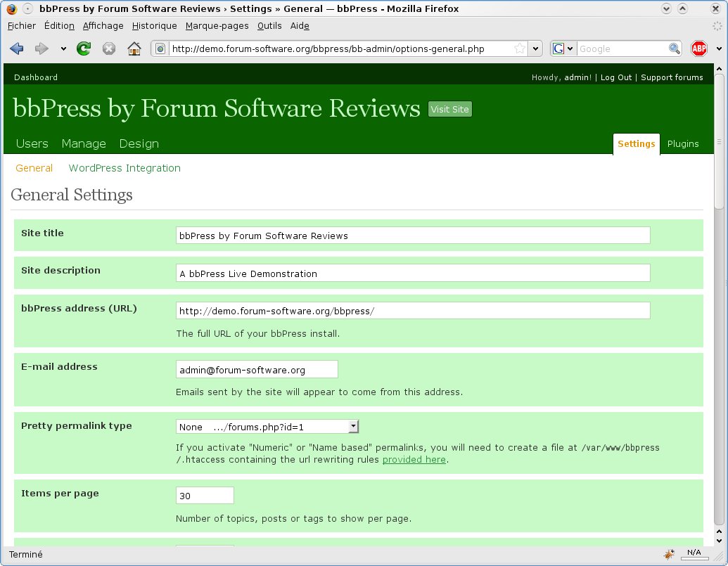Click the Items per page field
Image resolution: width=728 pixels, height=566 pixels.
pyautogui.click(x=205, y=496)
